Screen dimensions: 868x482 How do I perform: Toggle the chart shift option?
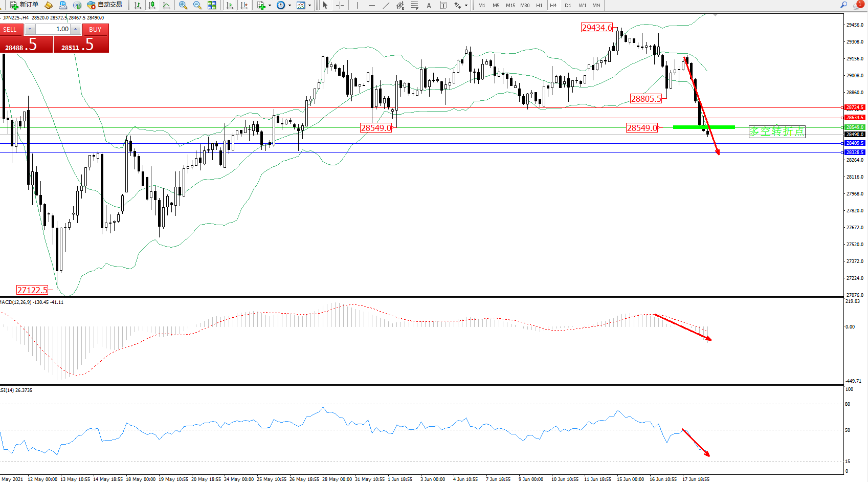(244, 5)
